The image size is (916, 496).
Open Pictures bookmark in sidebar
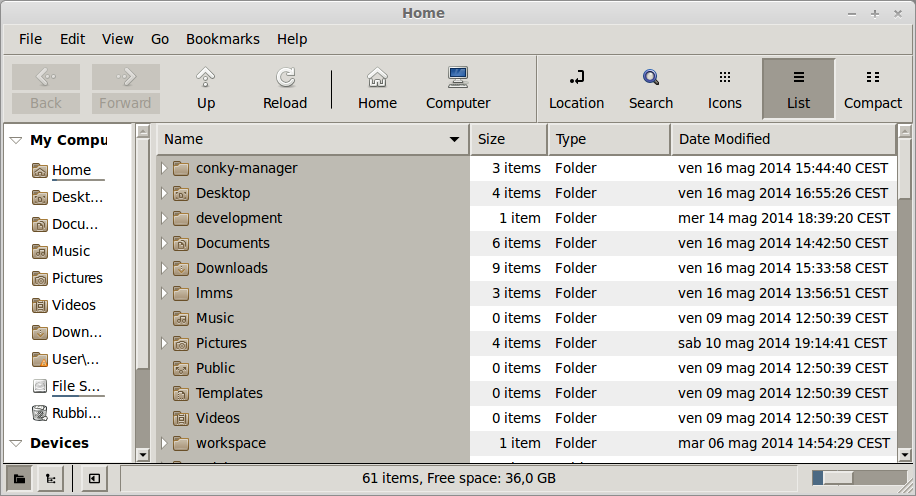[67, 278]
